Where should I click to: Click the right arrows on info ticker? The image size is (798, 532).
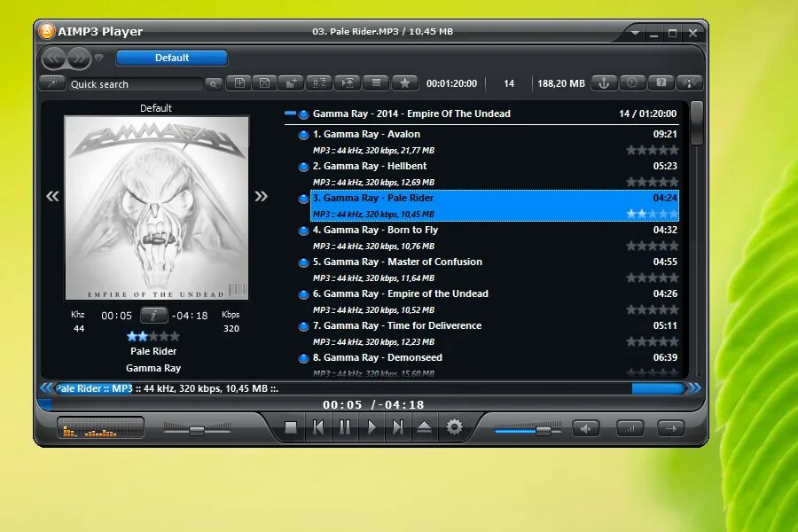coord(694,388)
